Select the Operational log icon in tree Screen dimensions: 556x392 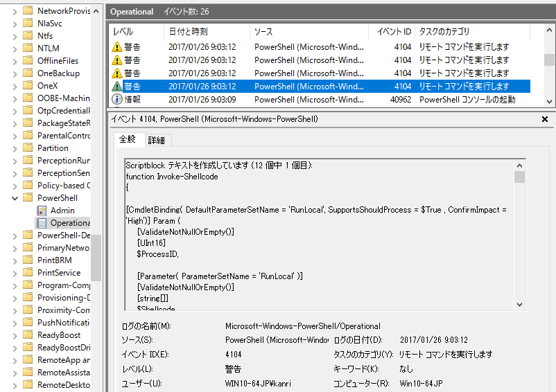click(42, 223)
